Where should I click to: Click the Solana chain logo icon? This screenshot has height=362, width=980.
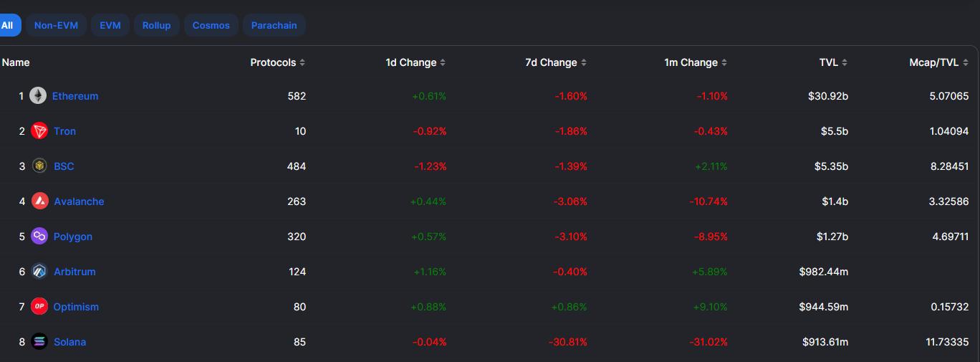click(x=39, y=342)
